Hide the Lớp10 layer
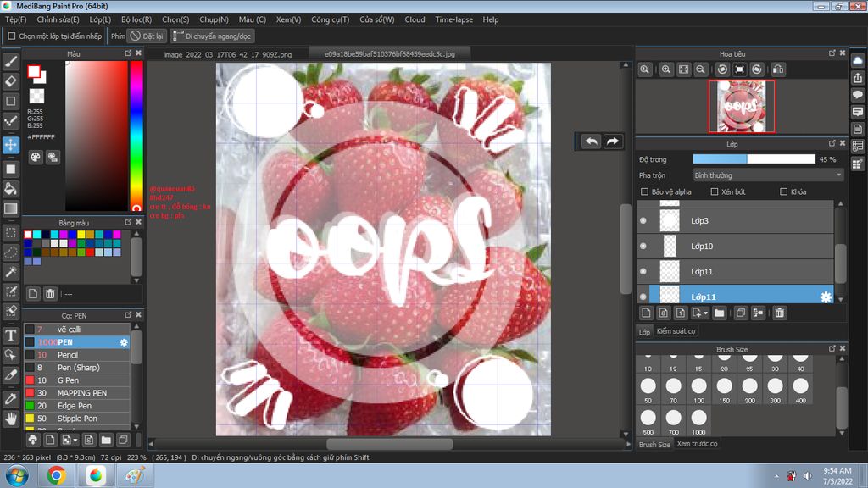This screenshot has height=488, width=868. (x=643, y=247)
